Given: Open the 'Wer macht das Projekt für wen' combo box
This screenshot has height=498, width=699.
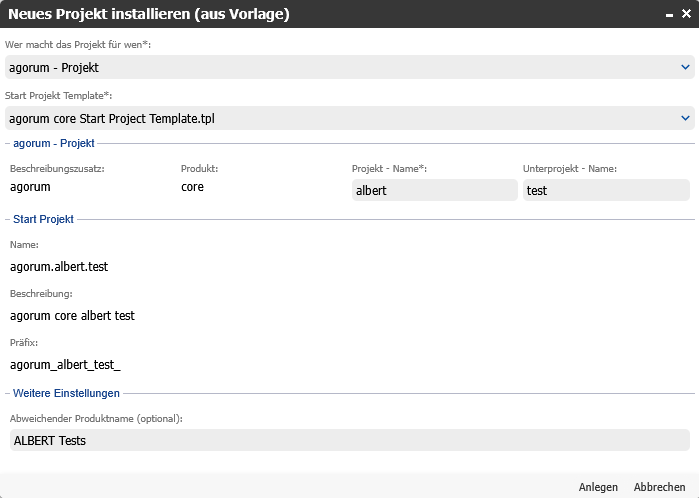Looking at the screenshot, I should click(340, 67).
